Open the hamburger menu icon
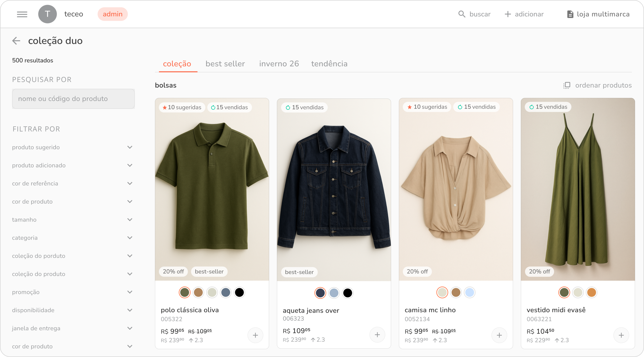 pos(22,14)
